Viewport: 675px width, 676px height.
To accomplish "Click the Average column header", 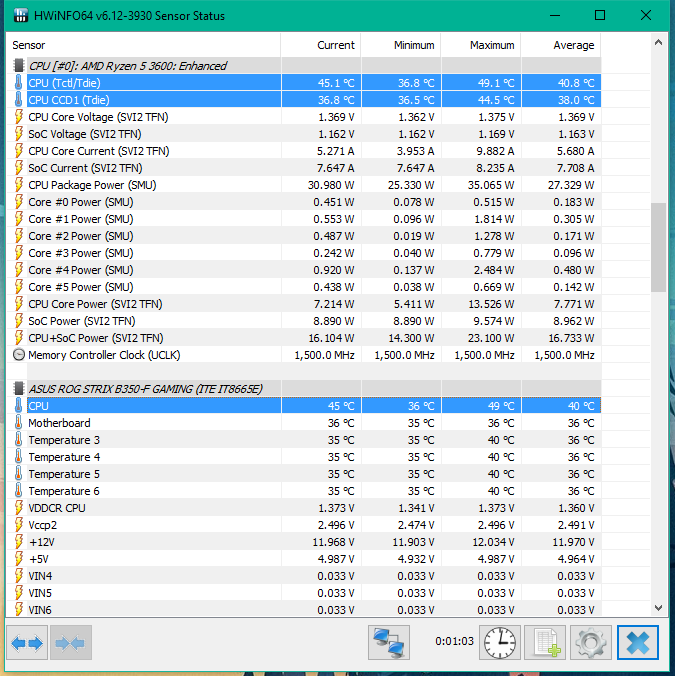I will coord(561,45).
